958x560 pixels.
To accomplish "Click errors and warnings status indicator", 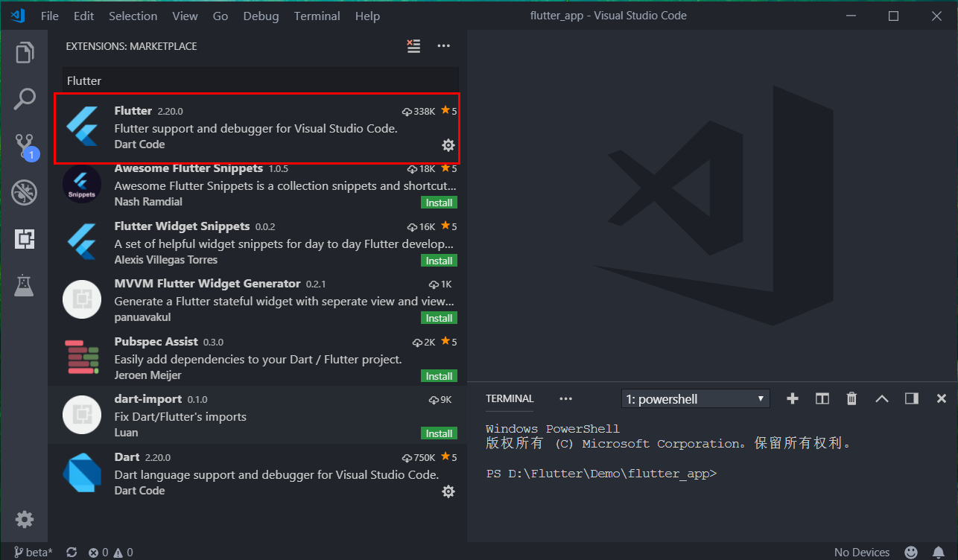I will pyautogui.click(x=110, y=552).
